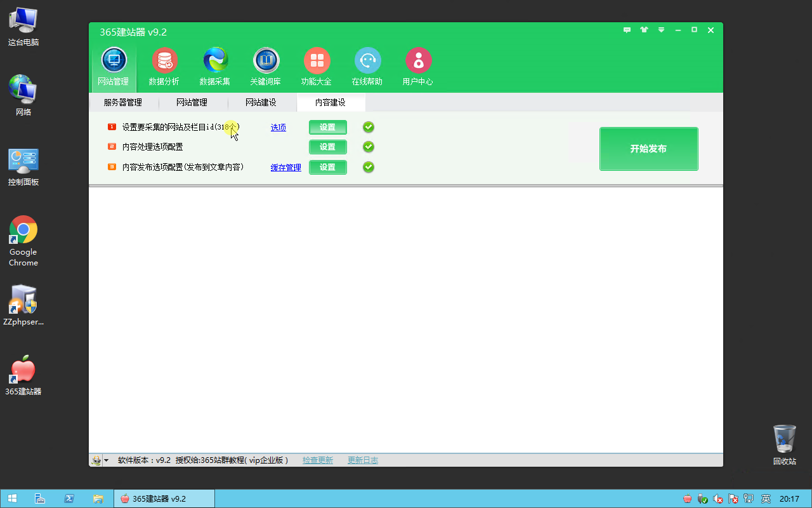Select the 控制面板 desktop icon
The image size is (812, 508).
23,166
